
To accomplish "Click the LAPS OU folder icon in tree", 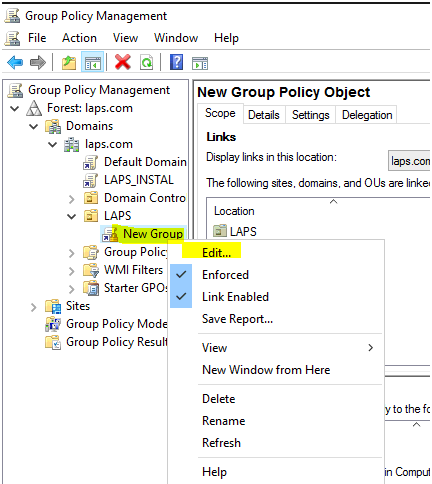I will [91, 216].
